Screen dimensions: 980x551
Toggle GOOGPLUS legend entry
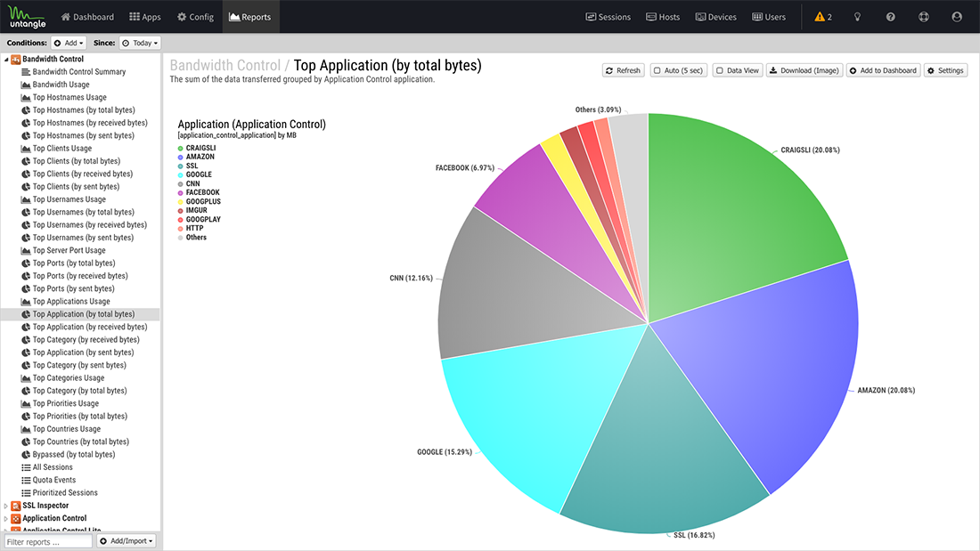200,202
